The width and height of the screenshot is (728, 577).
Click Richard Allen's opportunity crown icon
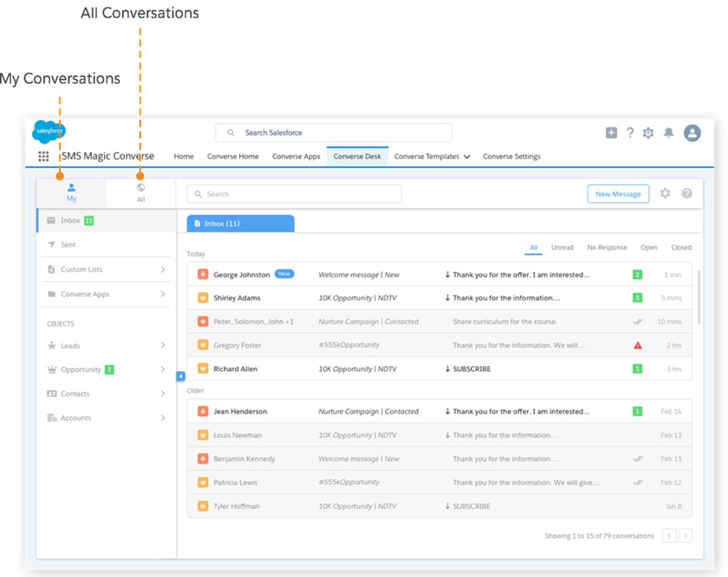[x=203, y=369]
